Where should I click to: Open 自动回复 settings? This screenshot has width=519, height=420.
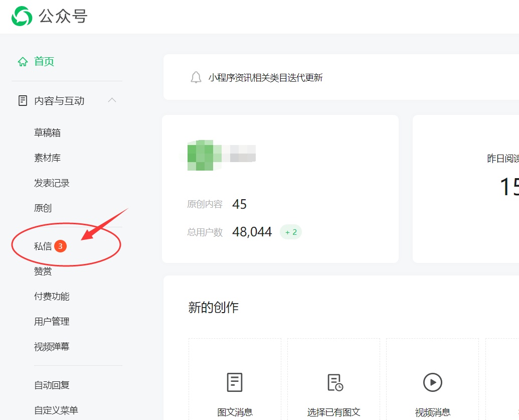[x=52, y=385]
